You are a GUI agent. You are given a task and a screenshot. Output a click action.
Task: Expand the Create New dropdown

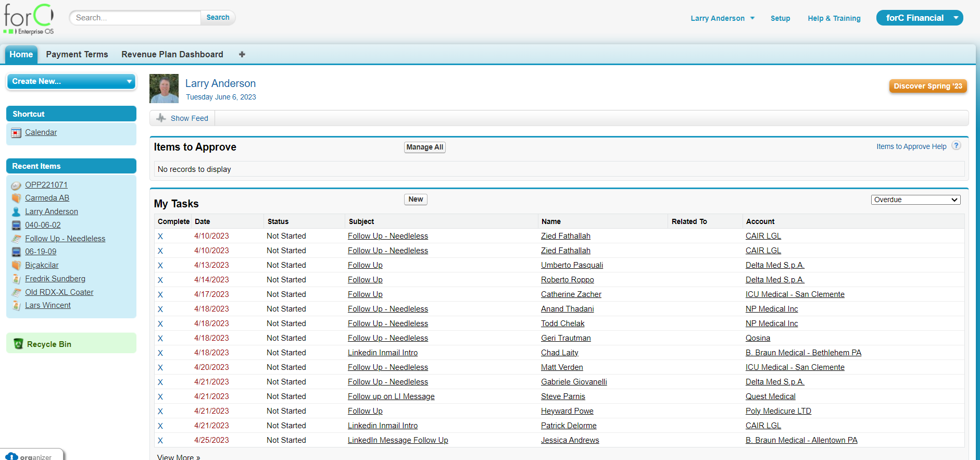pyautogui.click(x=71, y=81)
